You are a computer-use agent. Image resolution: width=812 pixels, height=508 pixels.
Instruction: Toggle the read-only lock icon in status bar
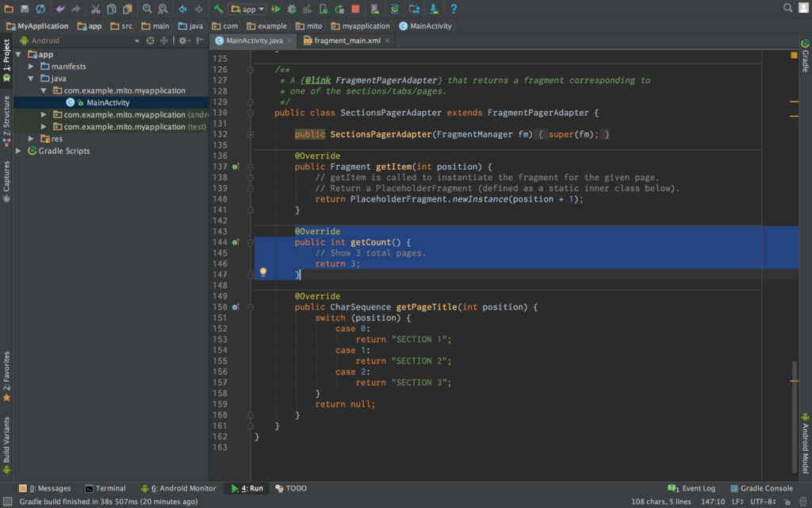(x=787, y=502)
